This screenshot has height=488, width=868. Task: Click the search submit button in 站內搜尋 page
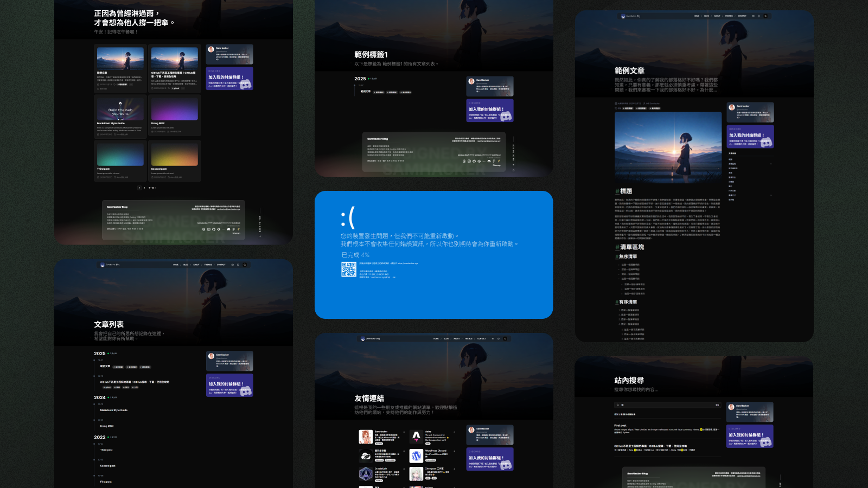pyautogui.click(x=717, y=405)
